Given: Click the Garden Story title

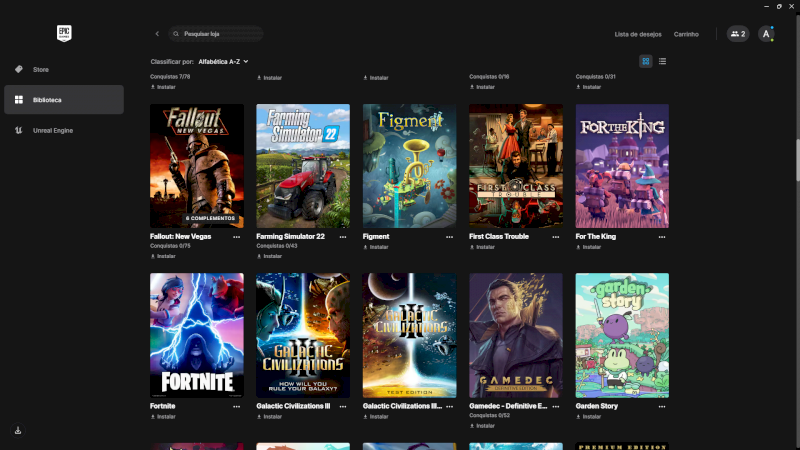Looking at the screenshot, I should (x=596, y=406).
